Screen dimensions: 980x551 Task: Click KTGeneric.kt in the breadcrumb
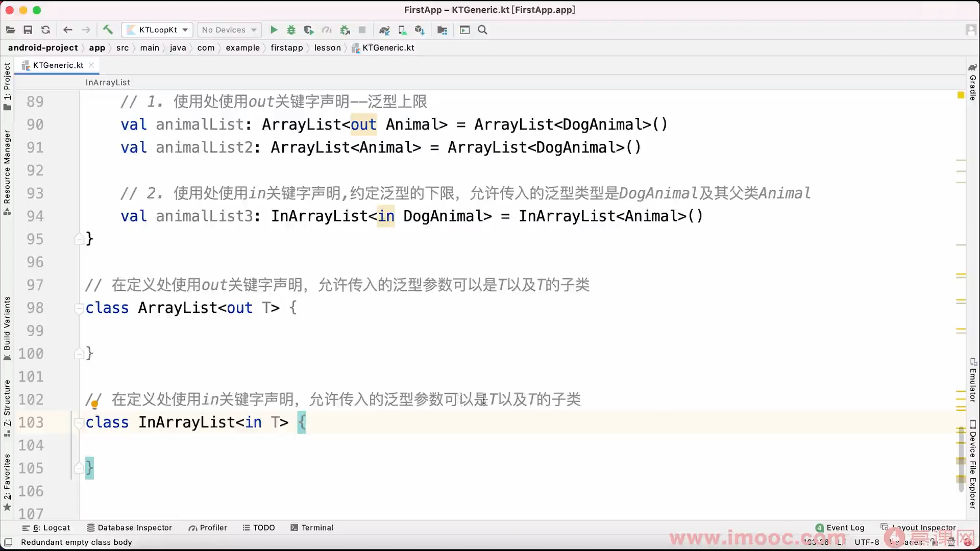[383, 47]
